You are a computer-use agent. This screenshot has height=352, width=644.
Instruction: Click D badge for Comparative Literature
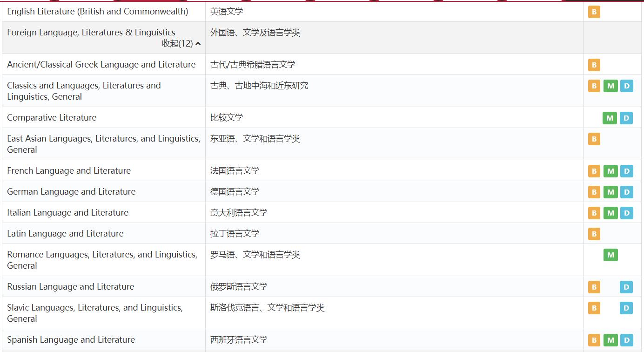(x=626, y=118)
